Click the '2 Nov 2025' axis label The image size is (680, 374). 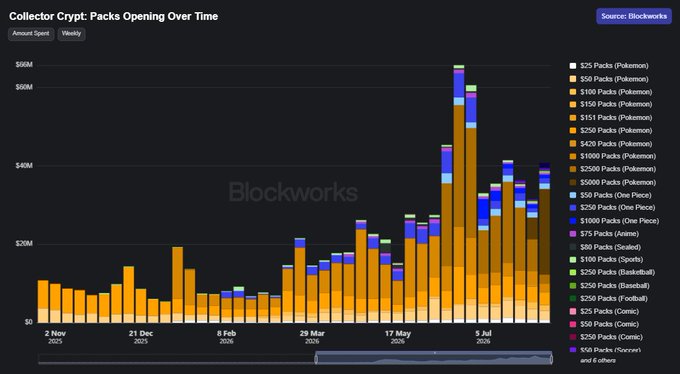pyautogui.click(x=55, y=337)
